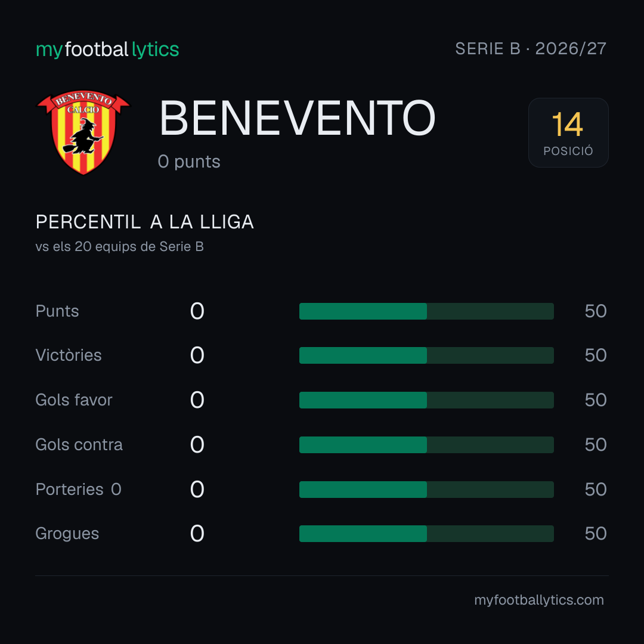The image size is (644, 644).
Task: Click the Punts percentile bar
Action: (x=426, y=311)
